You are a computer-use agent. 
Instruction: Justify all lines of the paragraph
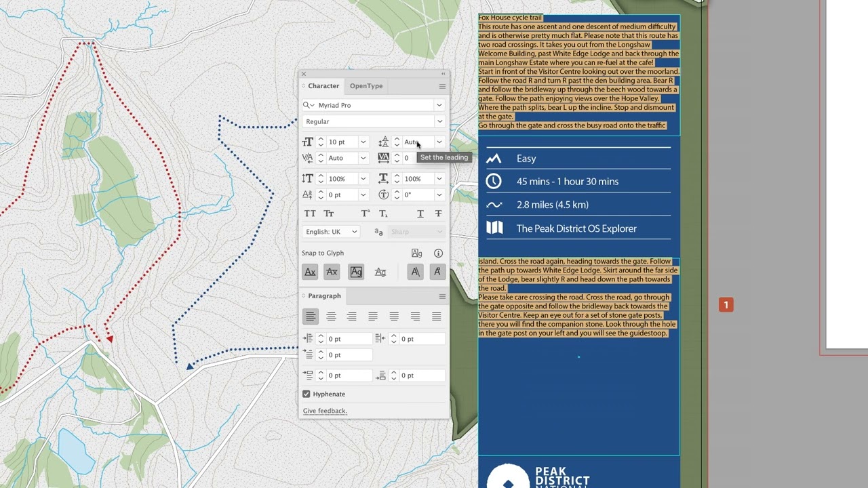pos(436,317)
